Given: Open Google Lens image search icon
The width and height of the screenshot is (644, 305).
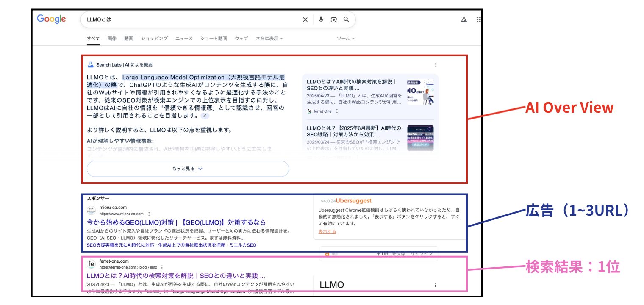Looking at the screenshot, I should 333,19.
